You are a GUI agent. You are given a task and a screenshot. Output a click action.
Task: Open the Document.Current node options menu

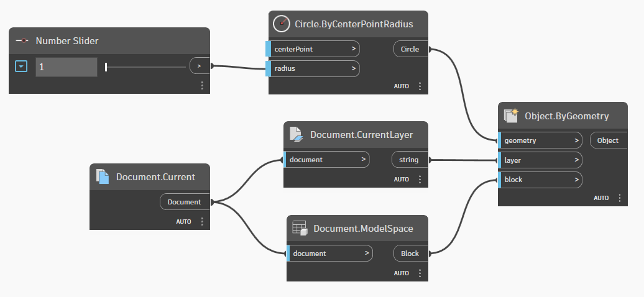(x=202, y=221)
